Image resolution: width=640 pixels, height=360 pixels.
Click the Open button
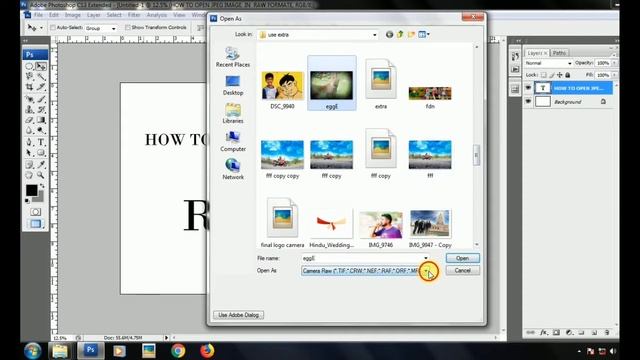click(462, 258)
